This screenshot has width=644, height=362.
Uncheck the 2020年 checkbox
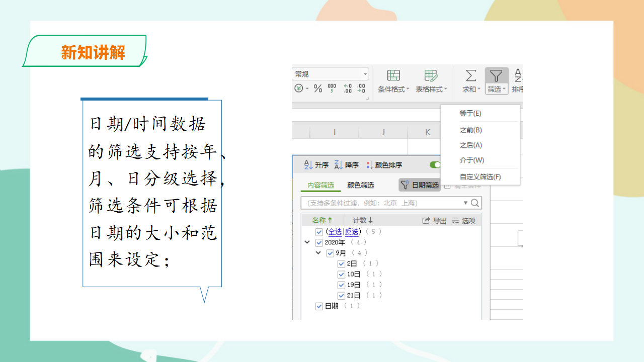tap(319, 242)
